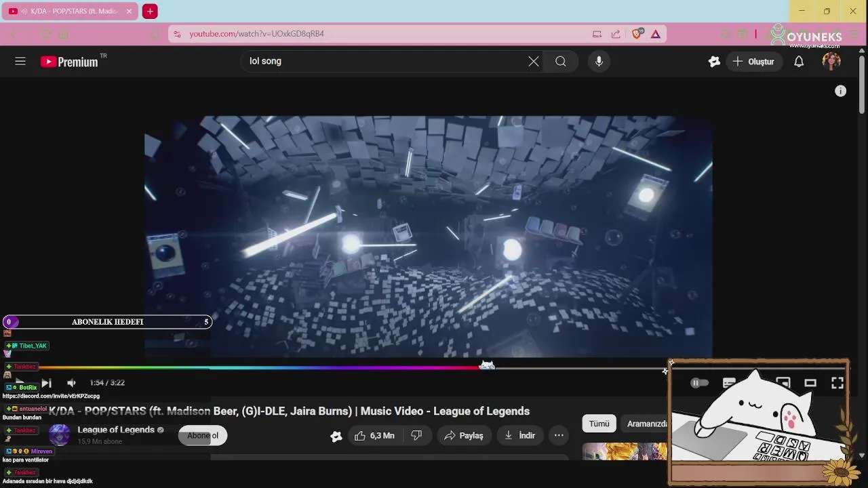Start voice search with the microphone
The width and height of the screenshot is (868, 488).
point(599,61)
